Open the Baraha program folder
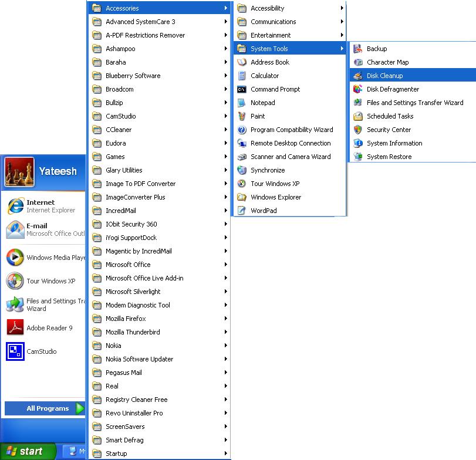Screen dimensions: 476x460 click(160, 62)
